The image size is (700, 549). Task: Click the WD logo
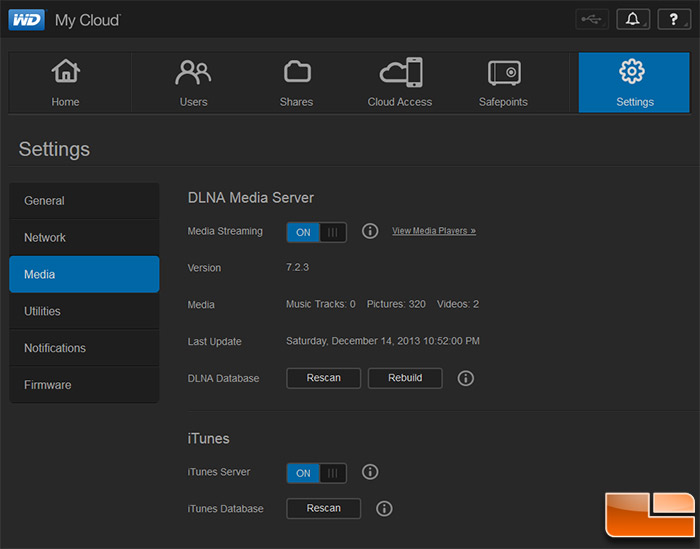click(x=26, y=20)
